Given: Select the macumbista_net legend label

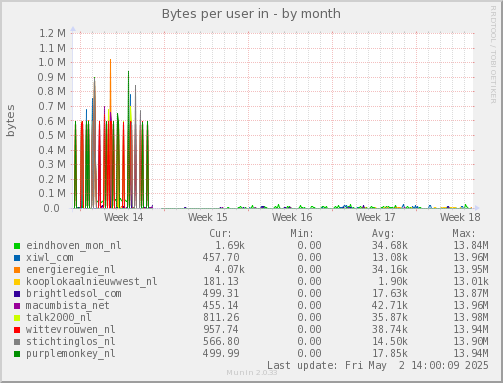Looking at the screenshot, I should (68, 306).
